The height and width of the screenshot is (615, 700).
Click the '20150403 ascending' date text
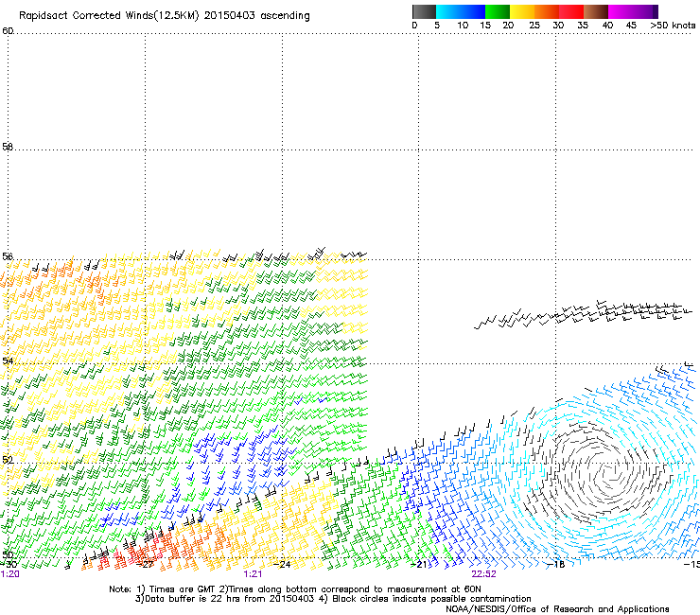coord(256,16)
